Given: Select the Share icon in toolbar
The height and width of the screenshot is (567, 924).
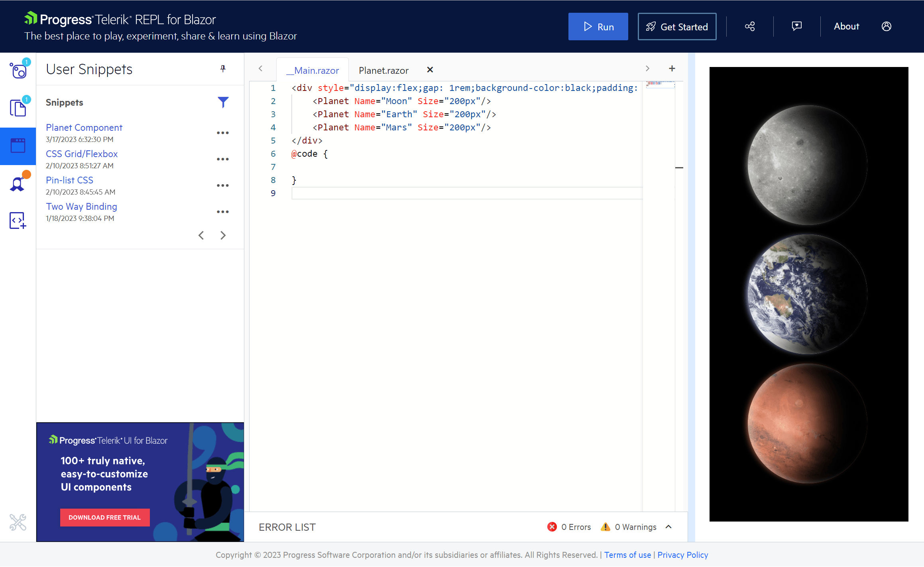Looking at the screenshot, I should 750,26.
